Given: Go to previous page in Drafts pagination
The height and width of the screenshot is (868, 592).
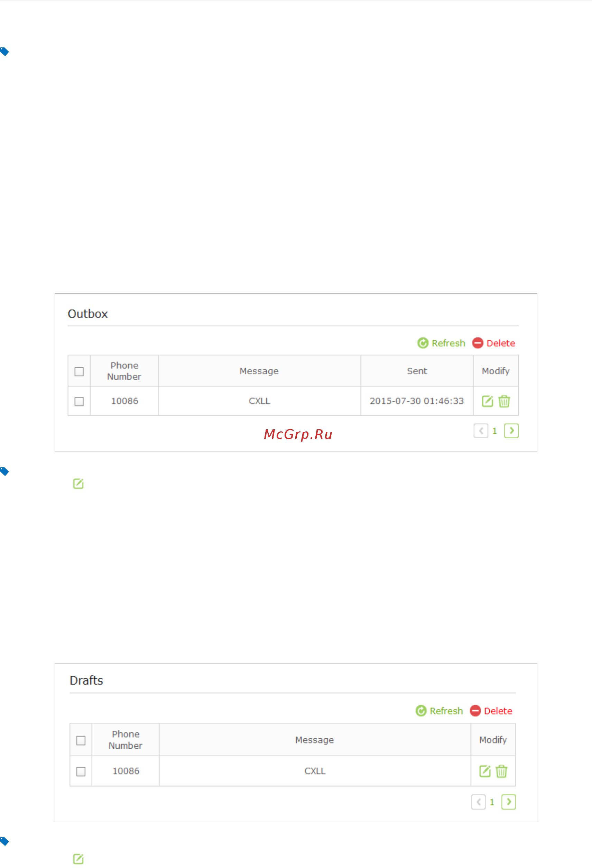Looking at the screenshot, I should tap(478, 802).
